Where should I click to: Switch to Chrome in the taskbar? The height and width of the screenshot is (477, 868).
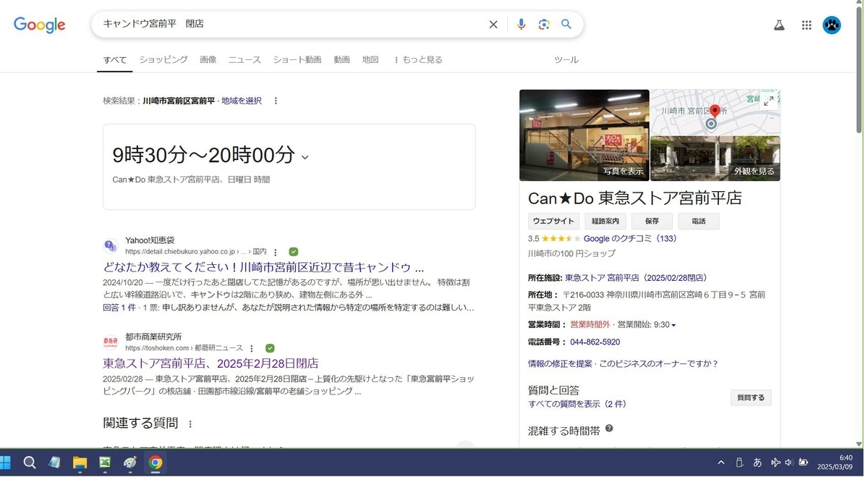(x=155, y=463)
